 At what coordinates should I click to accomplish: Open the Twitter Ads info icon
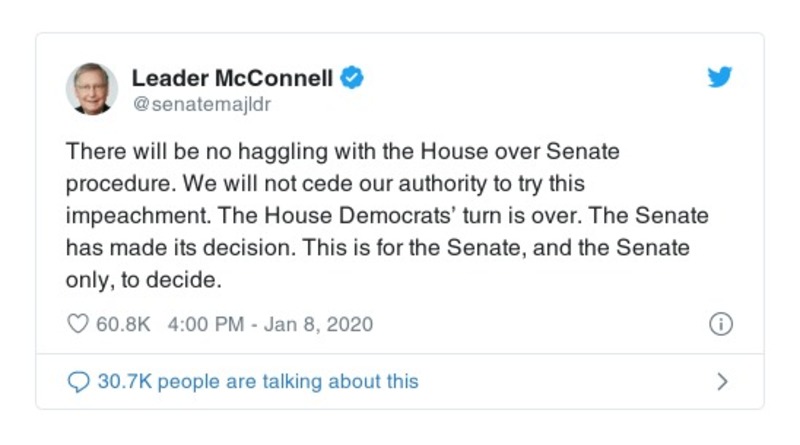720,324
